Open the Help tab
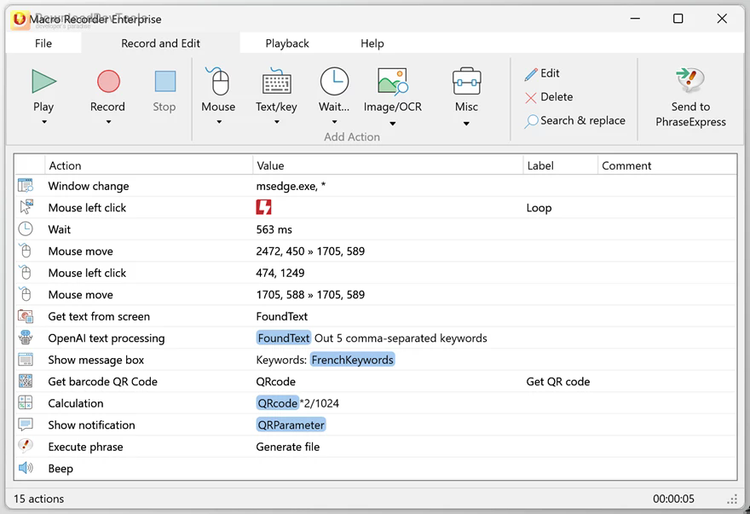The image size is (750, 514). pyautogui.click(x=372, y=44)
